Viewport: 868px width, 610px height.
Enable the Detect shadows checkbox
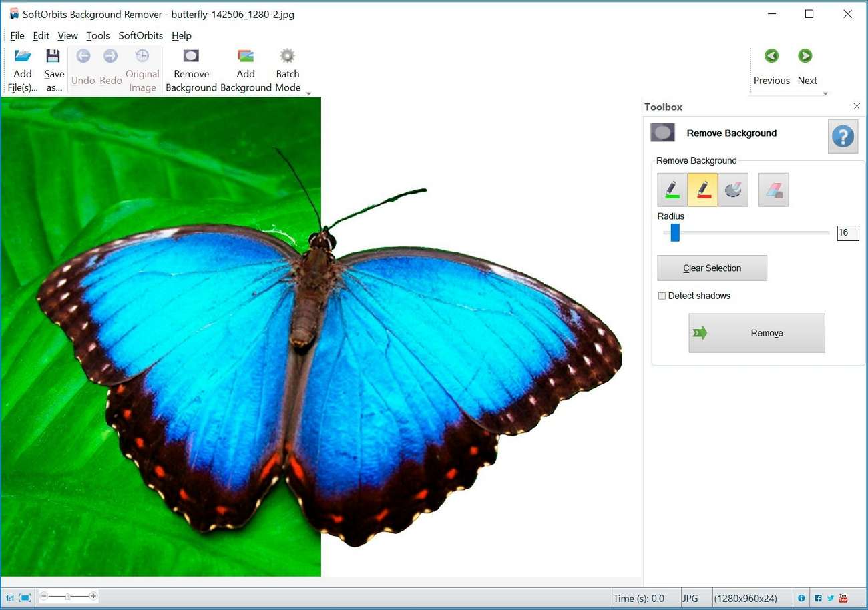pyautogui.click(x=662, y=296)
